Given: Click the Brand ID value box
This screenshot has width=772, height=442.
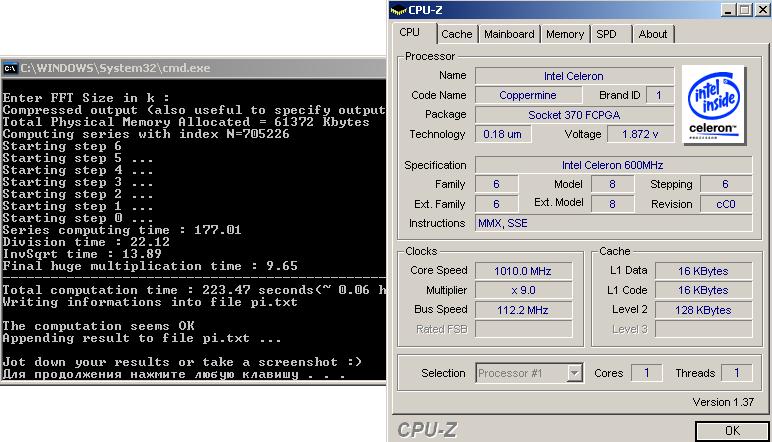Looking at the screenshot, I should pyautogui.click(x=659, y=95).
